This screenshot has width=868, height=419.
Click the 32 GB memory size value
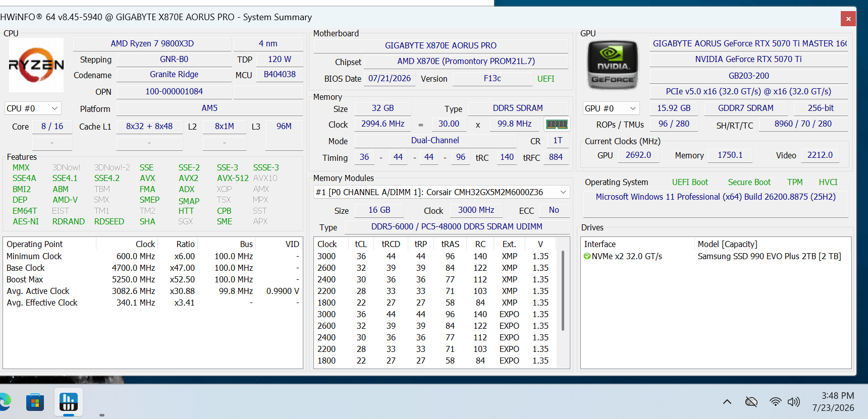[383, 108]
